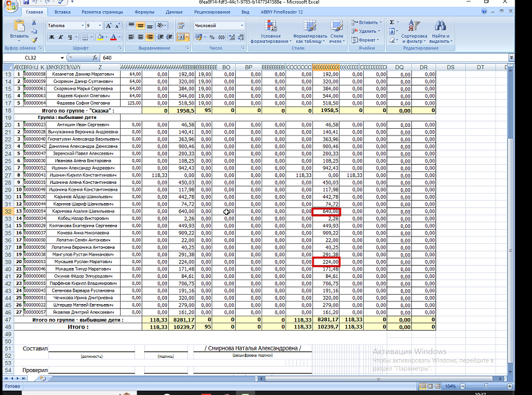Viewport: 532px width, 395px height.
Task: Click the Вставить cells button
Action: coord(366,22)
